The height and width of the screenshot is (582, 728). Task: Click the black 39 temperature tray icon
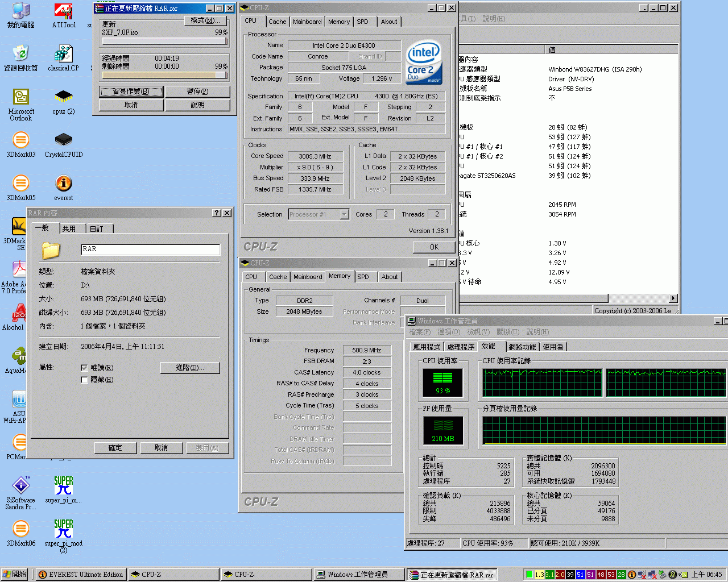tap(570, 575)
